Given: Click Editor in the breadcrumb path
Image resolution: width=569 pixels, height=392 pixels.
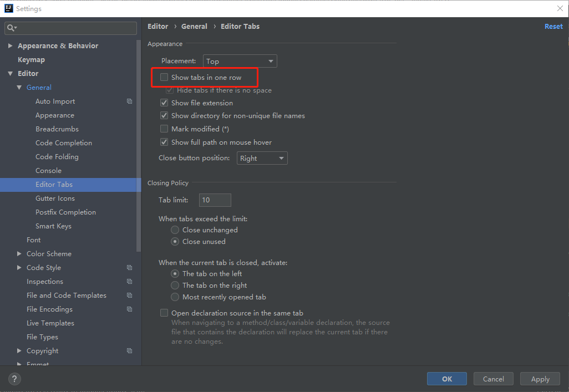Looking at the screenshot, I should (x=158, y=26).
